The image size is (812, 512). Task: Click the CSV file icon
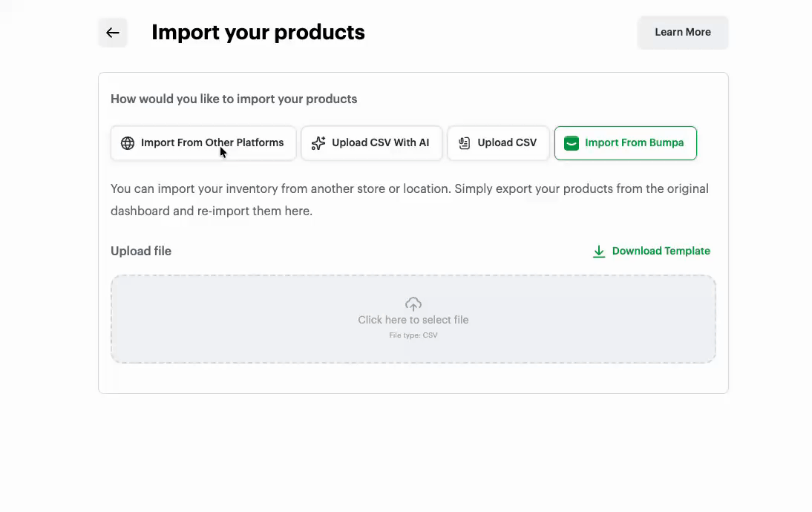tap(465, 143)
